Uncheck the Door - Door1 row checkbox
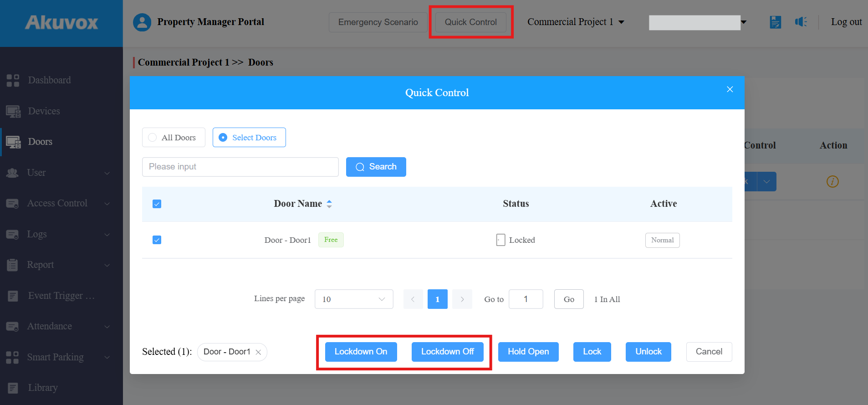Viewport: 868px width, 405px height. tap(157, 240)
